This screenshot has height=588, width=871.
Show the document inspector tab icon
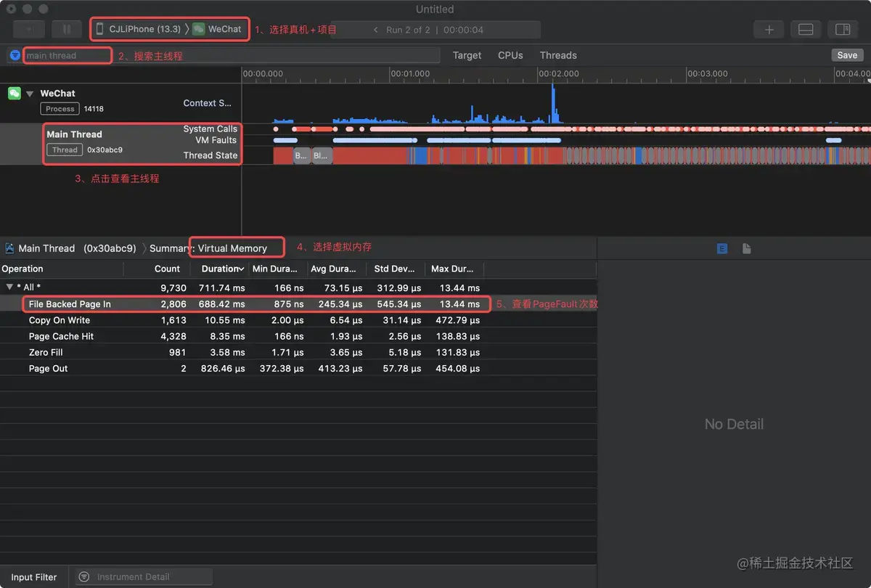pos(746,248)
